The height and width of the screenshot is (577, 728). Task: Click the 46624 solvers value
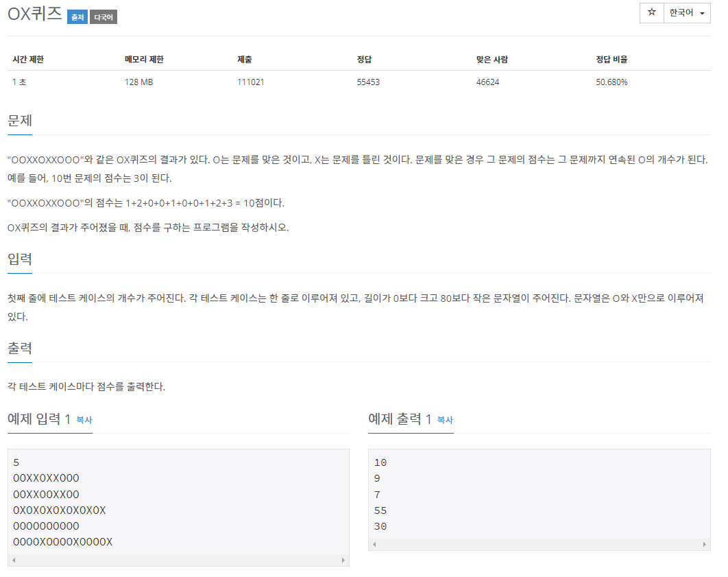487,82
